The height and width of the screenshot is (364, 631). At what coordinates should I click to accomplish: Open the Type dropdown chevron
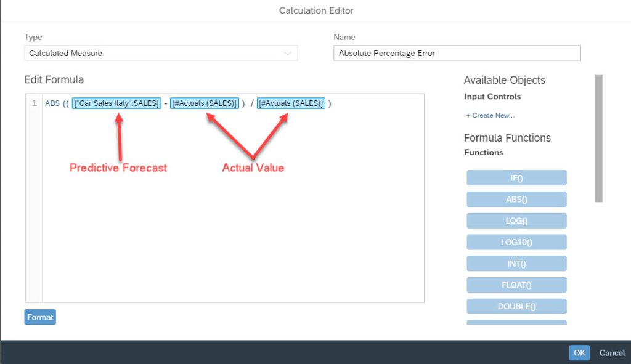(x=288, y=54)
